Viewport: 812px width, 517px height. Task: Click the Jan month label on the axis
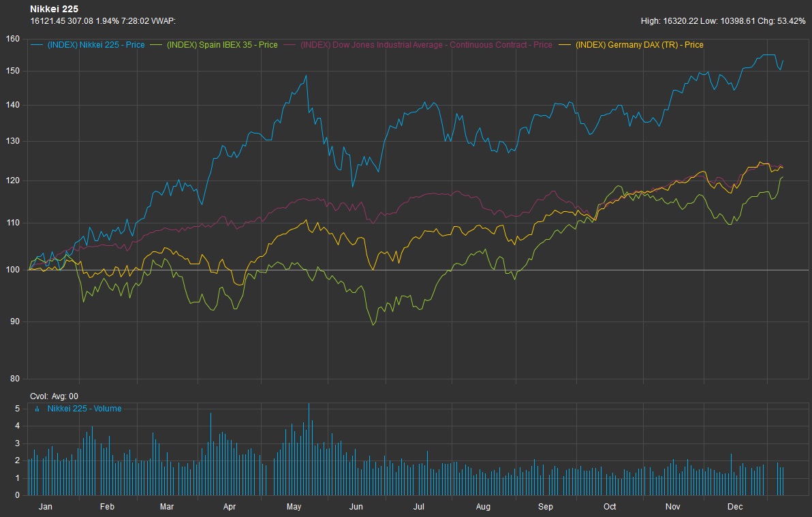[46, 507]
